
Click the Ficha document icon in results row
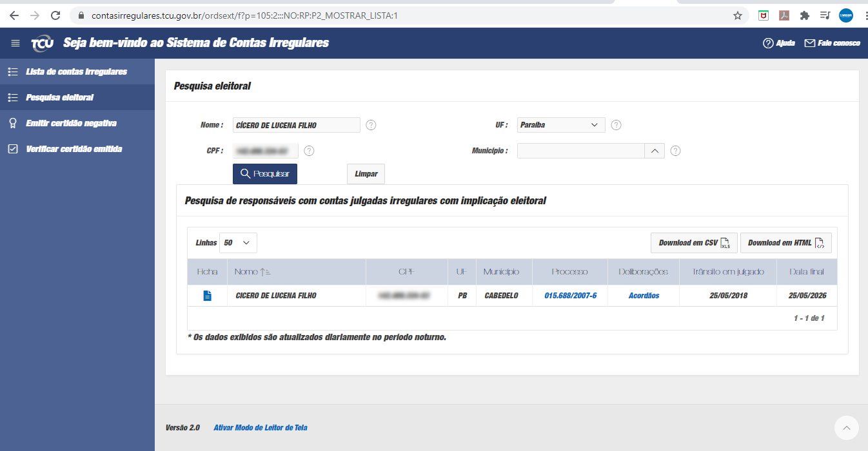[x=207, y=296]
